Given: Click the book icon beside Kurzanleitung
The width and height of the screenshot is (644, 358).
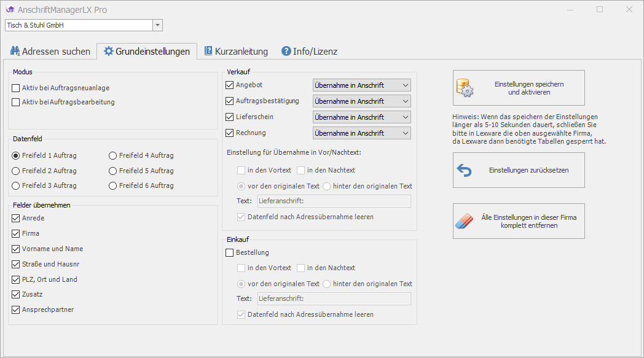Looking at the screenshot, I should coord(208,52).
